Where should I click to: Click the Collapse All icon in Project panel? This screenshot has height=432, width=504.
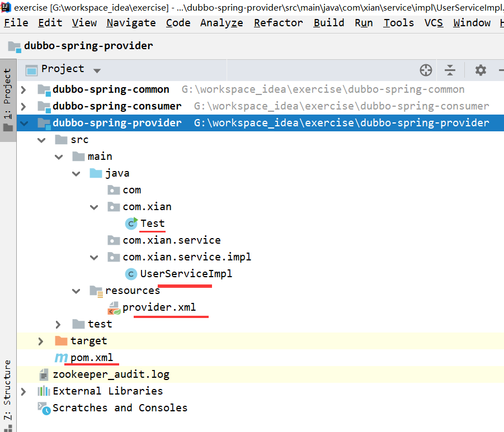(450, 70)
